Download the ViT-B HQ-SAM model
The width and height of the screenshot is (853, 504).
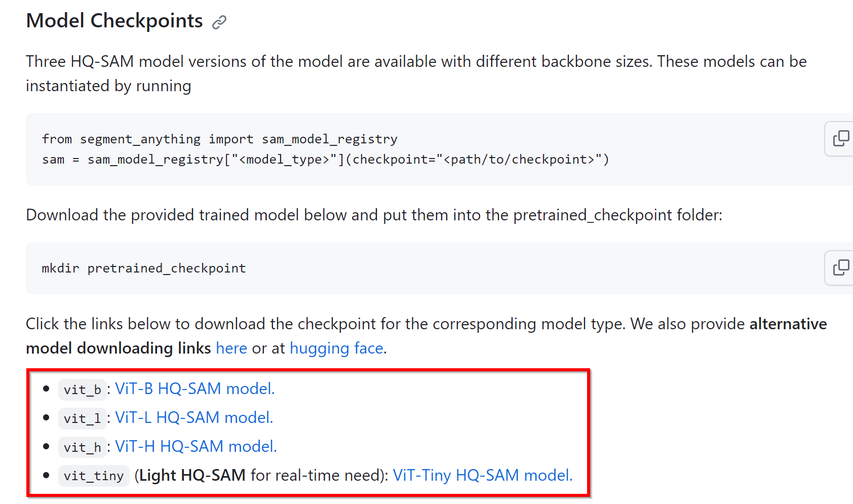(195, 389)
